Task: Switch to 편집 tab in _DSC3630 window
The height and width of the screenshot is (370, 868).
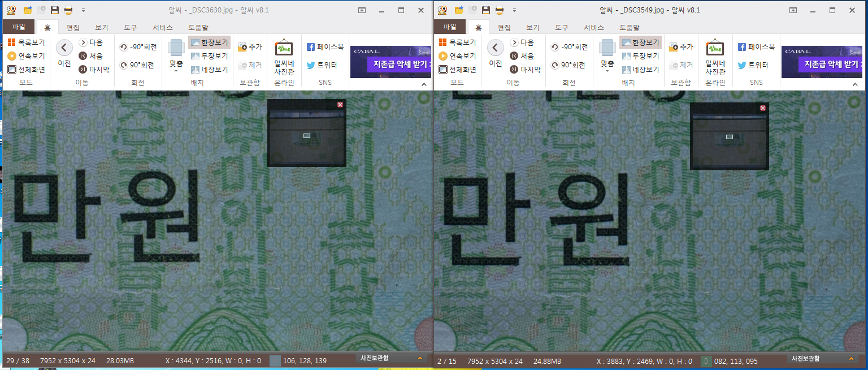Action: (x=73, y=27)
